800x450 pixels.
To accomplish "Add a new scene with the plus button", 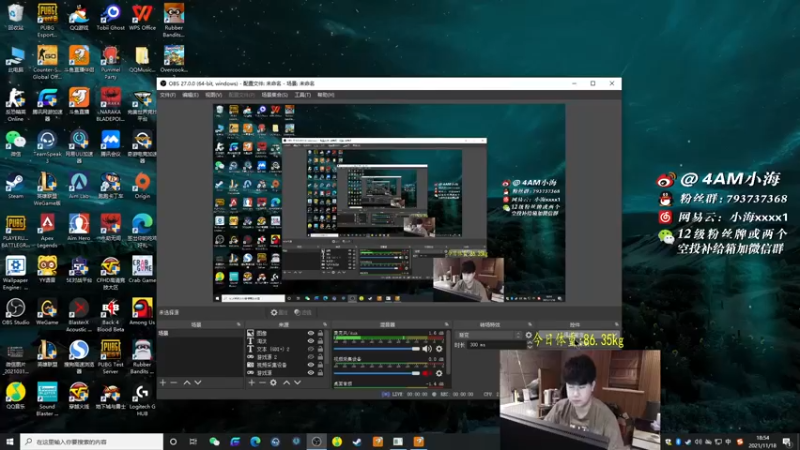I will [x=163, y=383].
